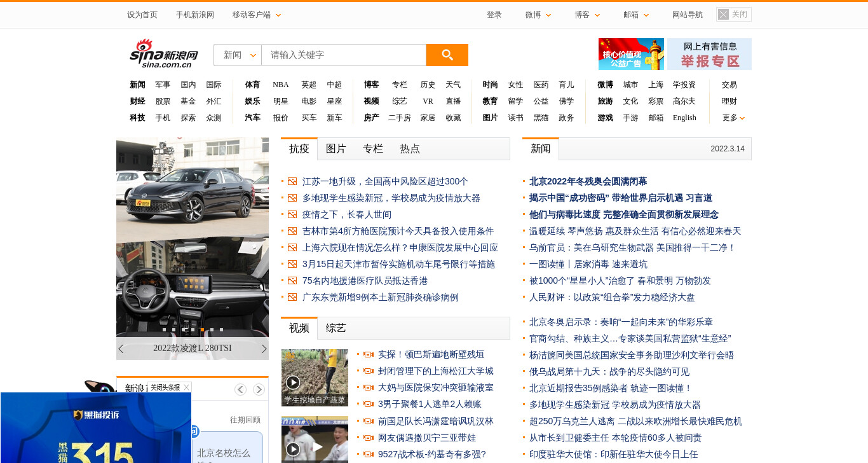Open 网站导航 link
The width and height of the screenshot is (868, 463).
[x=688, y=15]
